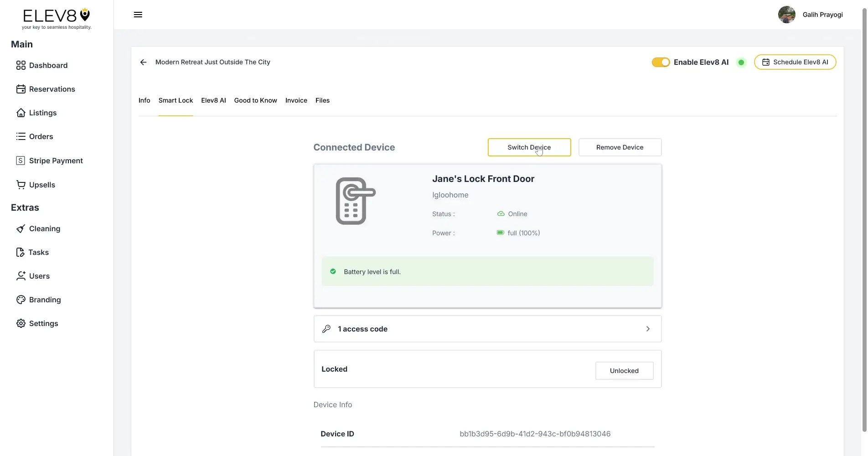868x456 pixels.
Task: Open the Cleaning section
Action: 44,228
